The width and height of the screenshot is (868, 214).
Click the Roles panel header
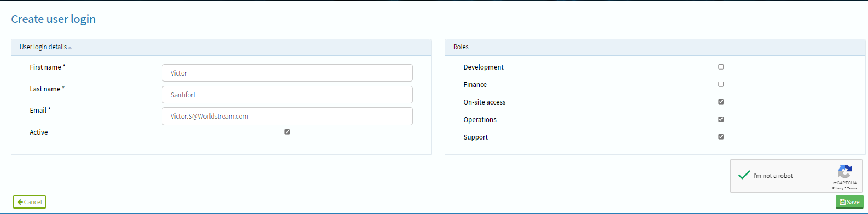pyautogui.click(x=655, y=47)
